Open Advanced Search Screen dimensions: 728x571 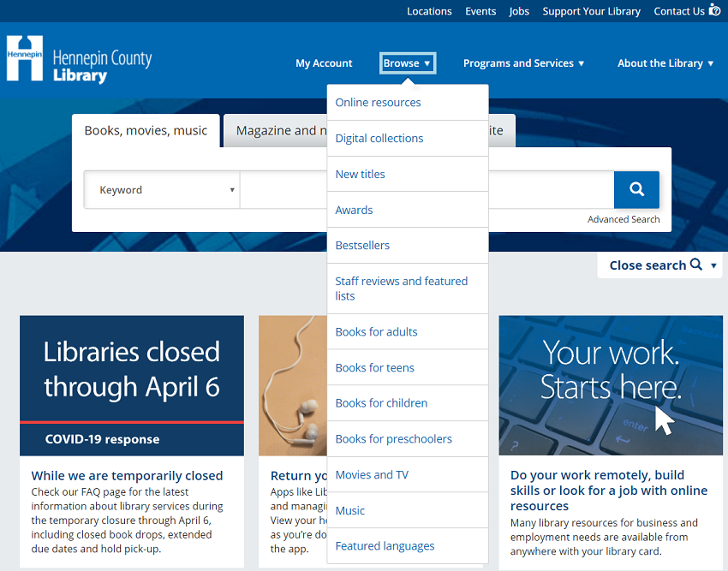coord(623,219)
